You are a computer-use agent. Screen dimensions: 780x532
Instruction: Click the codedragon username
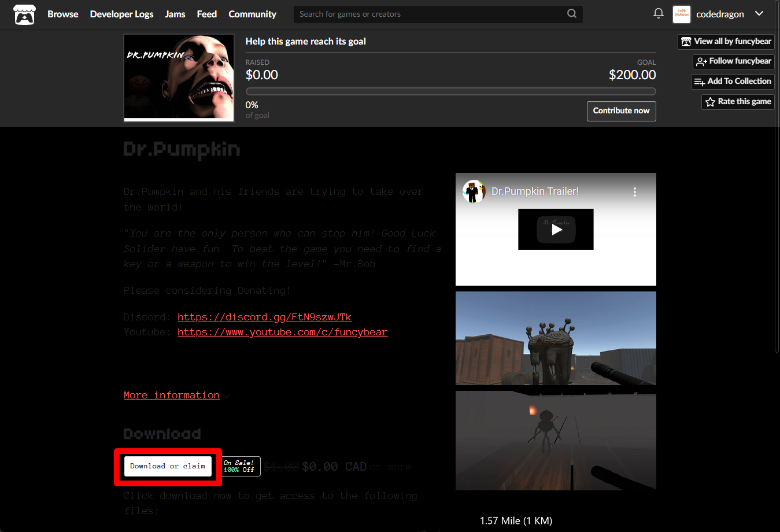pos(720,14)
